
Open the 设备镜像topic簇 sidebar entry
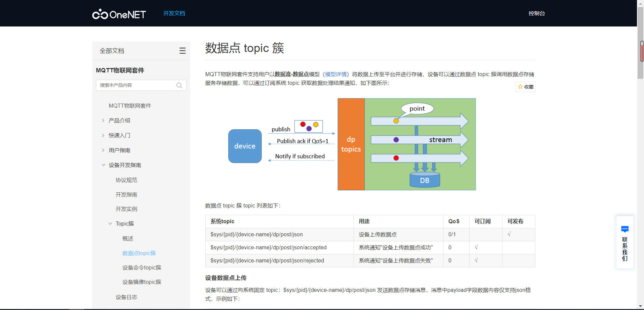[142, 282]
